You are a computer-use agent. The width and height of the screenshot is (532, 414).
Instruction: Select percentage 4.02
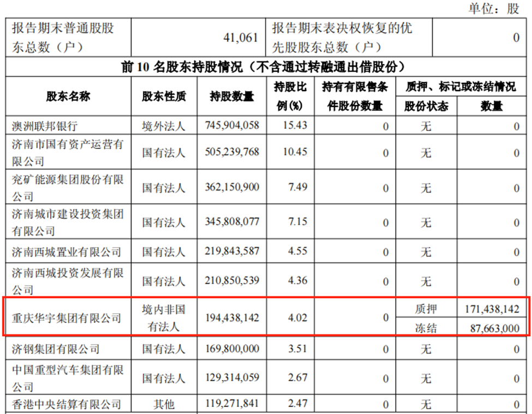pos(297,317)
